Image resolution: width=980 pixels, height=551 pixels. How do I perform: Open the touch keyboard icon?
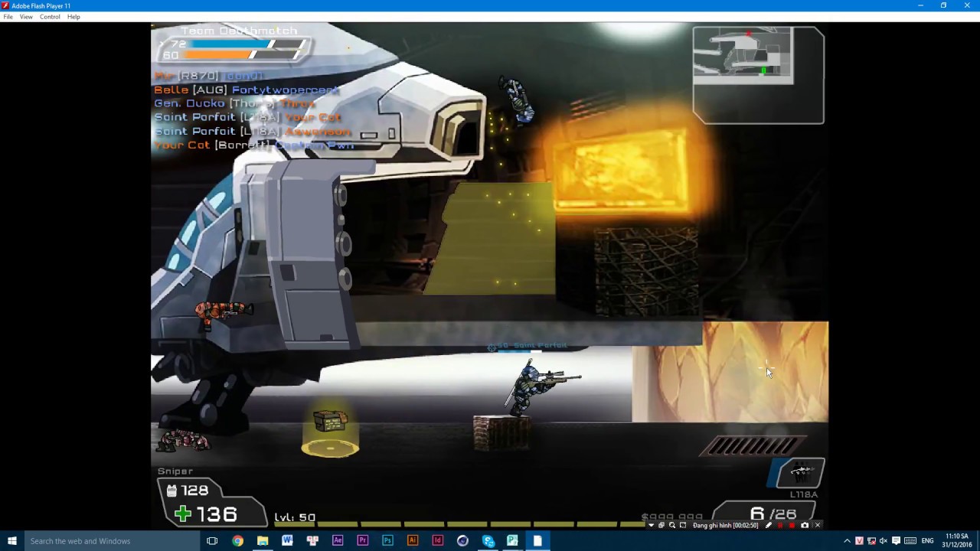point(910,541)
